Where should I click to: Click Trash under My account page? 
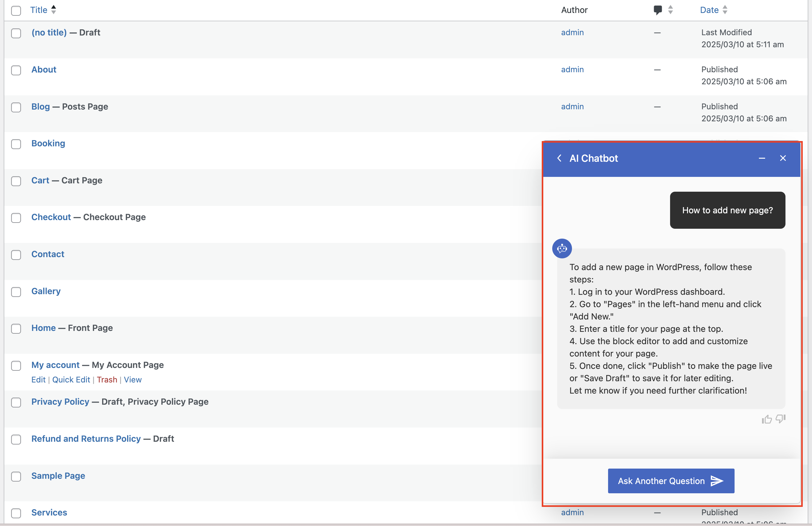107,380
